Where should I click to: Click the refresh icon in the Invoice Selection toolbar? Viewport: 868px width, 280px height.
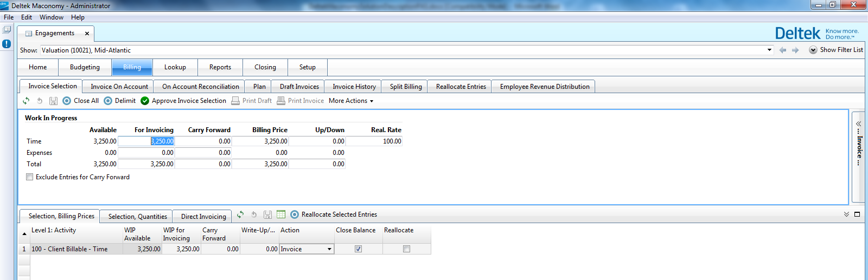click(x=26, y=101)
